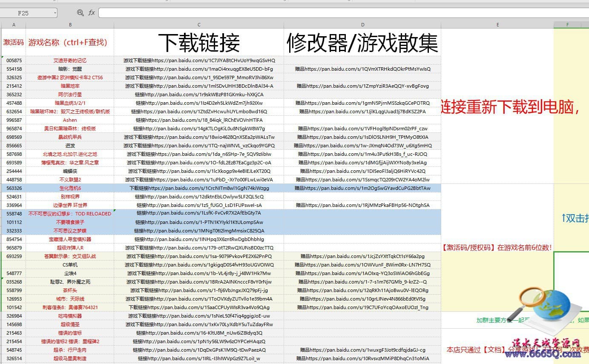Click the 暗黑地牢 赠品 link cell
The height and width of the screenshot is (364, 589).
coord(362,86)
